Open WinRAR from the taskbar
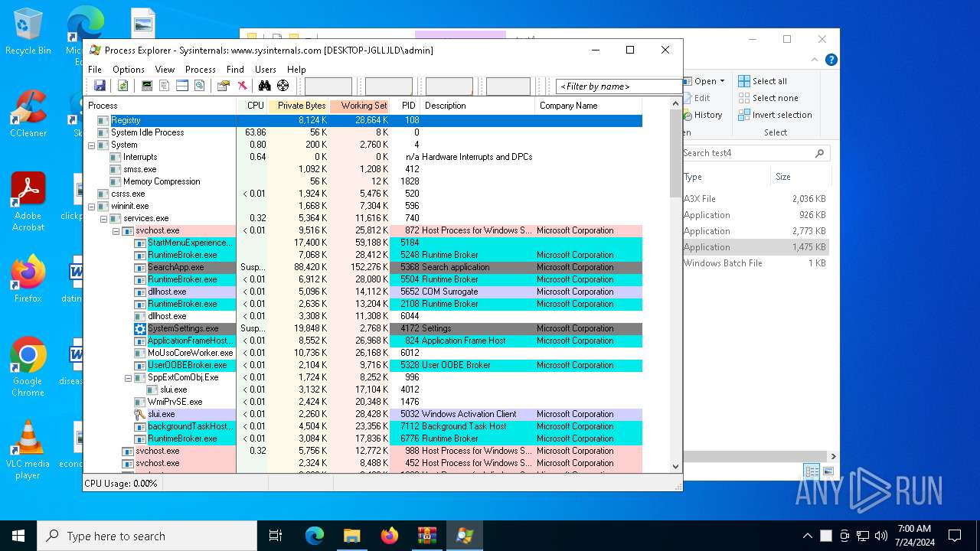 coord(426,536)
